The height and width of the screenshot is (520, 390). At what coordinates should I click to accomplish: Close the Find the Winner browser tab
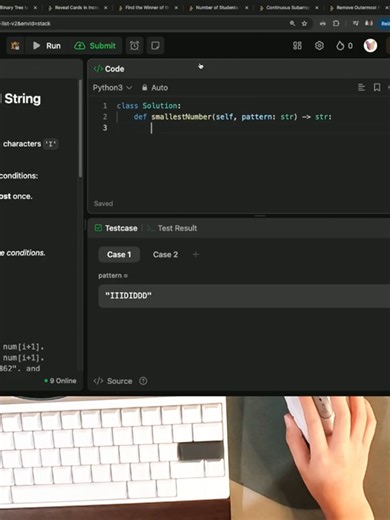click(x=176, y=7)
